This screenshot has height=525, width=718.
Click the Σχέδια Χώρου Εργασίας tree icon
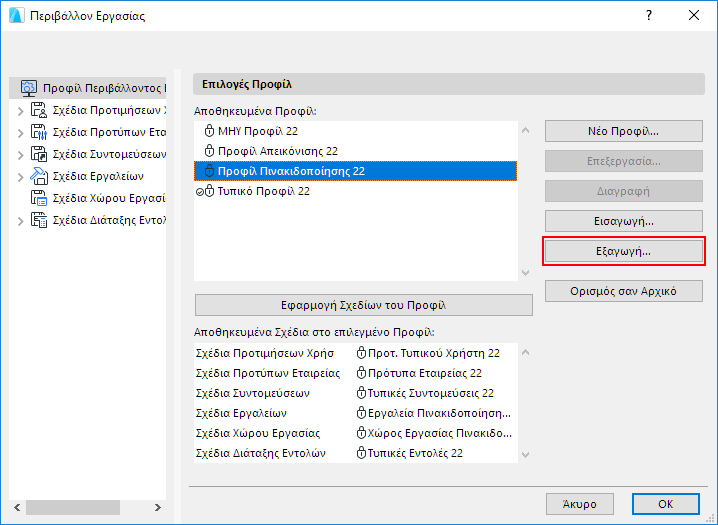[x=40, y=198]
